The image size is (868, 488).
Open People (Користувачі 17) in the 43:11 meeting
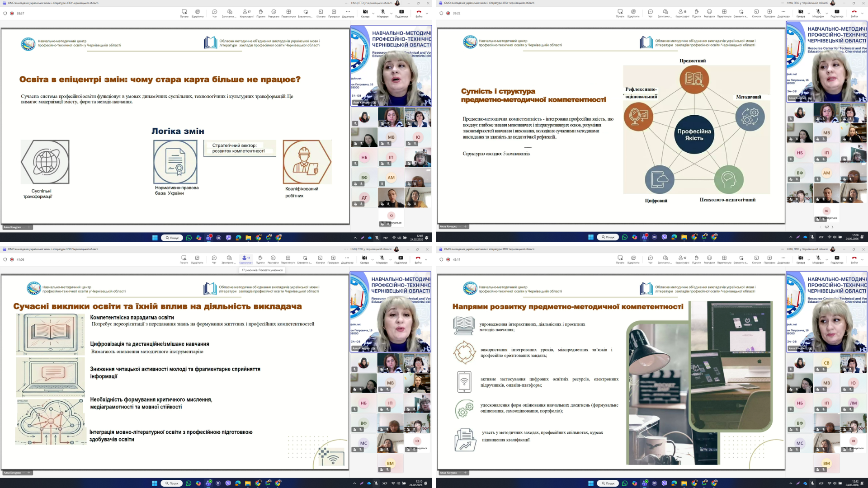682,259
